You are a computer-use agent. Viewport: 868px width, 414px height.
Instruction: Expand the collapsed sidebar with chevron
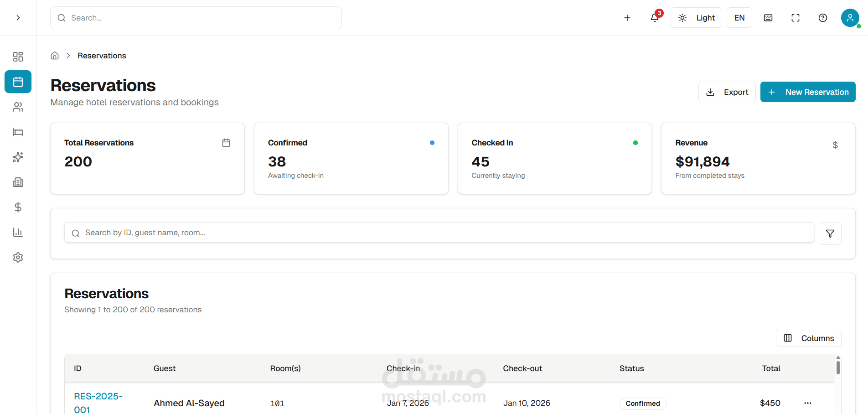pyautogui.click(x=18, y=18)
